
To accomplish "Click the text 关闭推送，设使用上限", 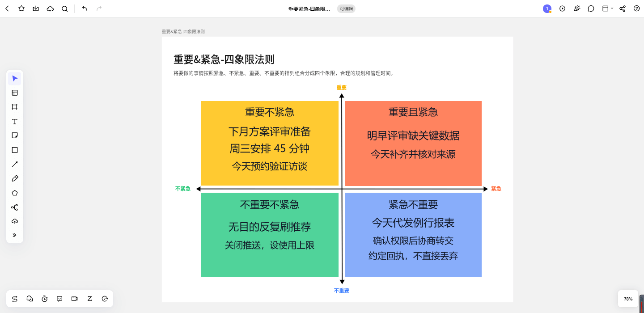I will coord(270,245).
